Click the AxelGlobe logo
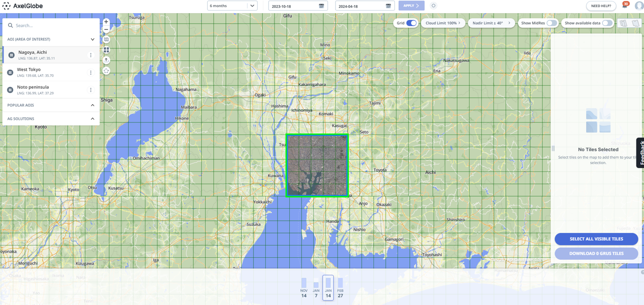 pyautogui.click(x=23, y=6)
